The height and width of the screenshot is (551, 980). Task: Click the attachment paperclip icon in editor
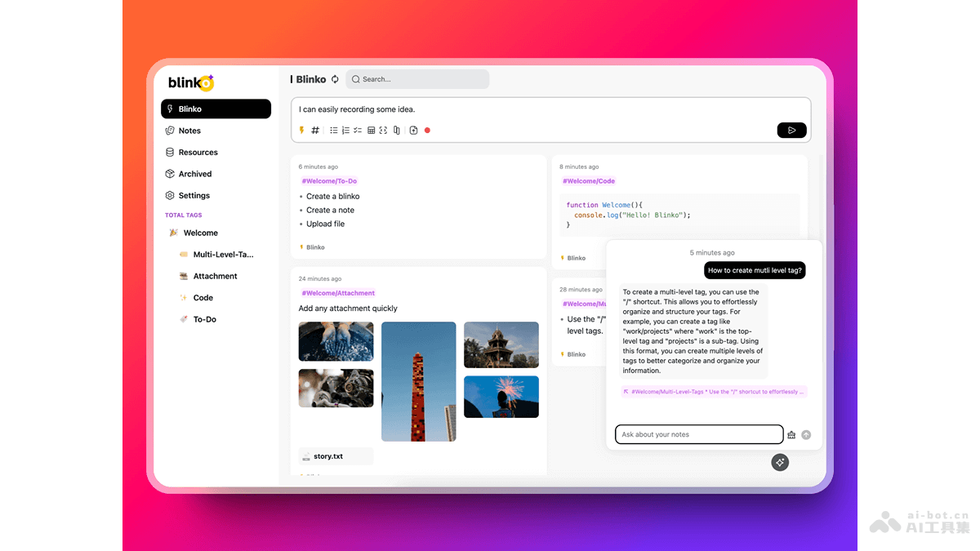(396, 130)
